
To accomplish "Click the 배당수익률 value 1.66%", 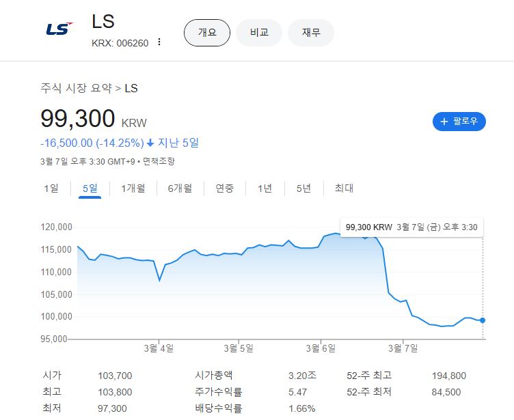I will 302,408.
